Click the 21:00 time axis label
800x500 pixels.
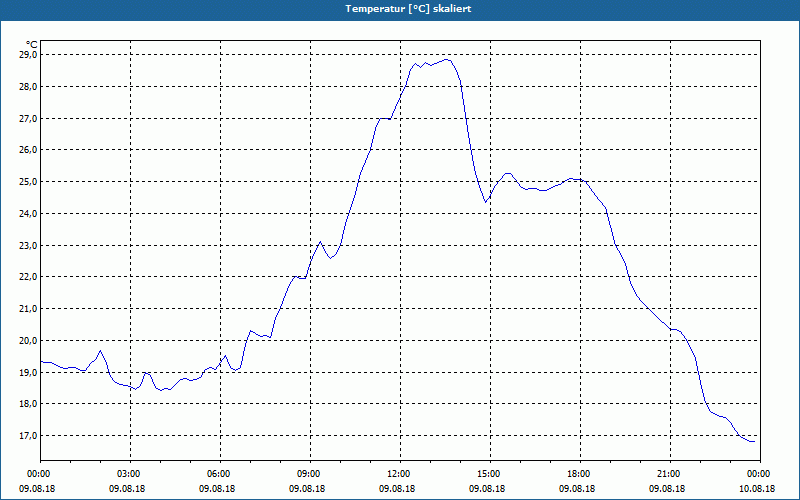[x=667, y=474]
